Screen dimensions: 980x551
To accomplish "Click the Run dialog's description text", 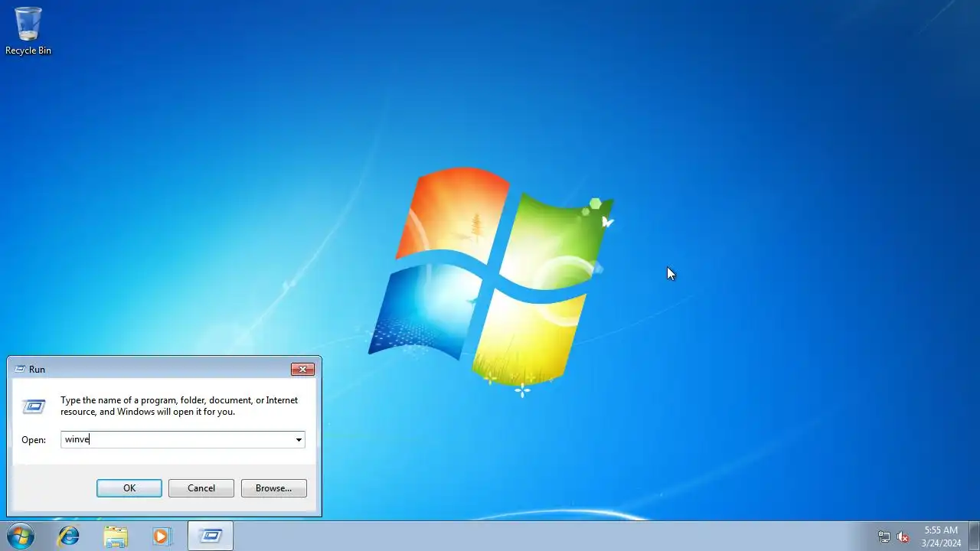I will tap(179, 406).
